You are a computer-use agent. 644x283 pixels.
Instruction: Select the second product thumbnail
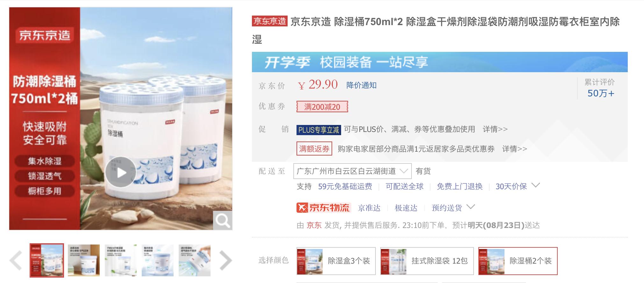pos(84,260)
